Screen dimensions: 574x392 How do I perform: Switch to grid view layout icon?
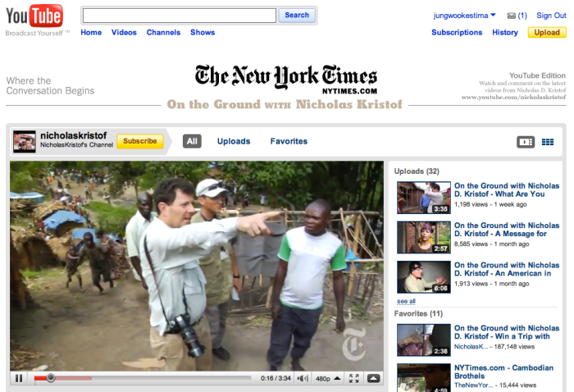click(548, 142)
